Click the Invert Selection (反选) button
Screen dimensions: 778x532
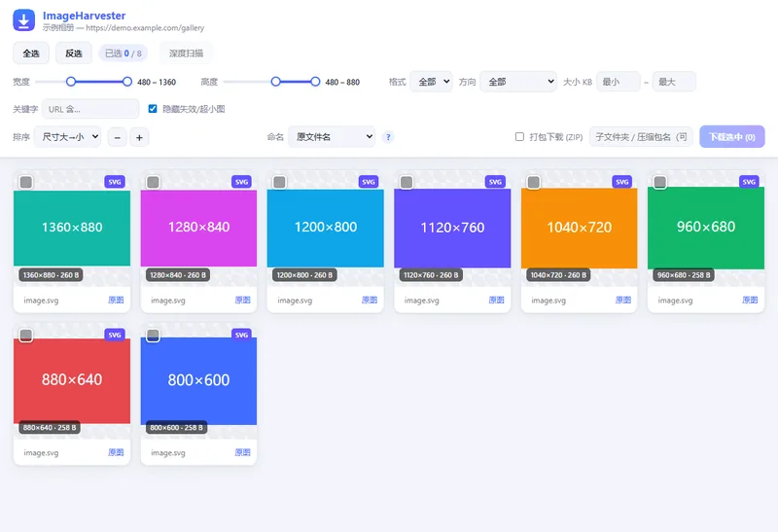(74, 53)
